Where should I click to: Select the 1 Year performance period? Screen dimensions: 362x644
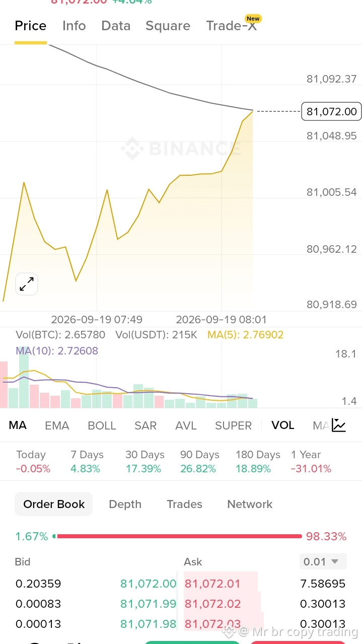pyautogui.click(x=311, y=462)
